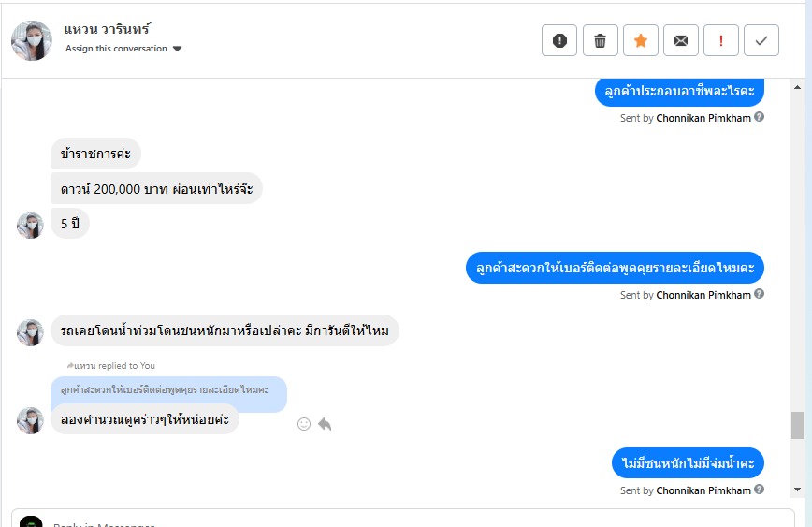Move conversation to spam

pos(559,40)
